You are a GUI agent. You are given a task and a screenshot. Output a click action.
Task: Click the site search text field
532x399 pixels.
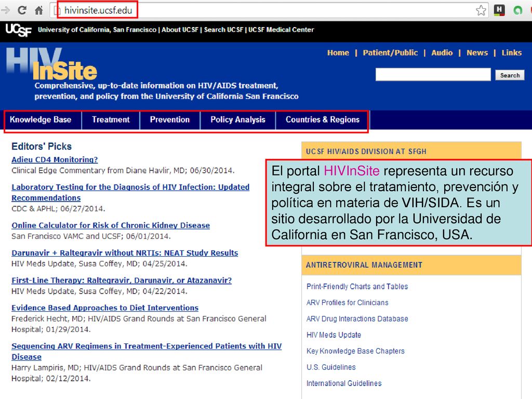pos(433,75)
